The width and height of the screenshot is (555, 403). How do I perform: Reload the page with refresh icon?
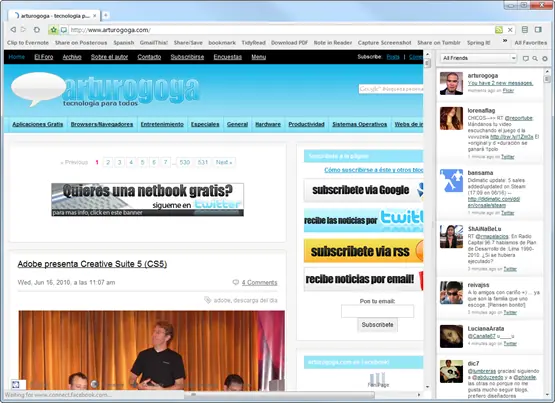tap(37, 30)
